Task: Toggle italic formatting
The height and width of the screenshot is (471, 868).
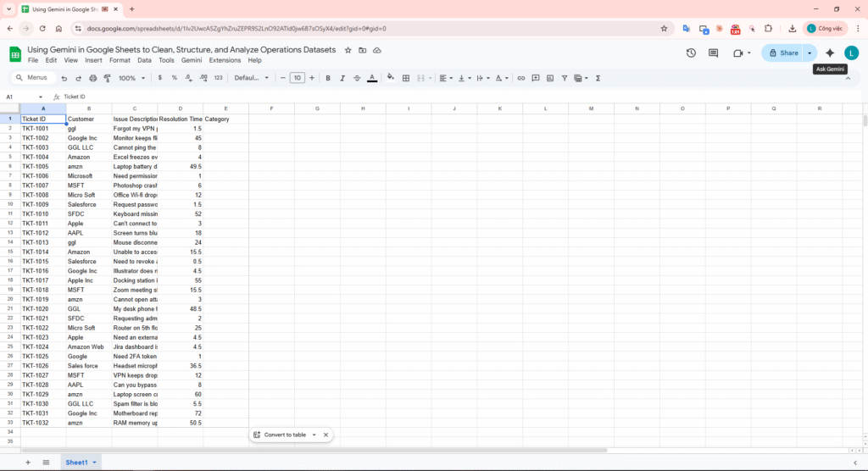Action: point(342,78)
